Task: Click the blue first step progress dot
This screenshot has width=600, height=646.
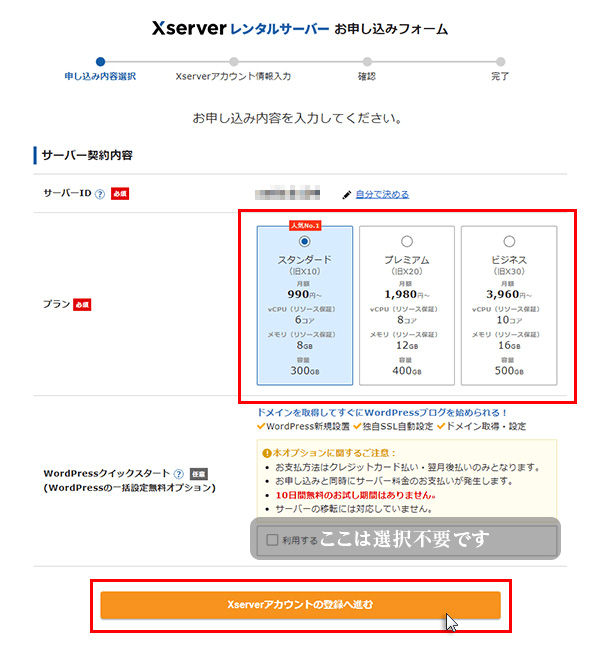Action: 100,62
